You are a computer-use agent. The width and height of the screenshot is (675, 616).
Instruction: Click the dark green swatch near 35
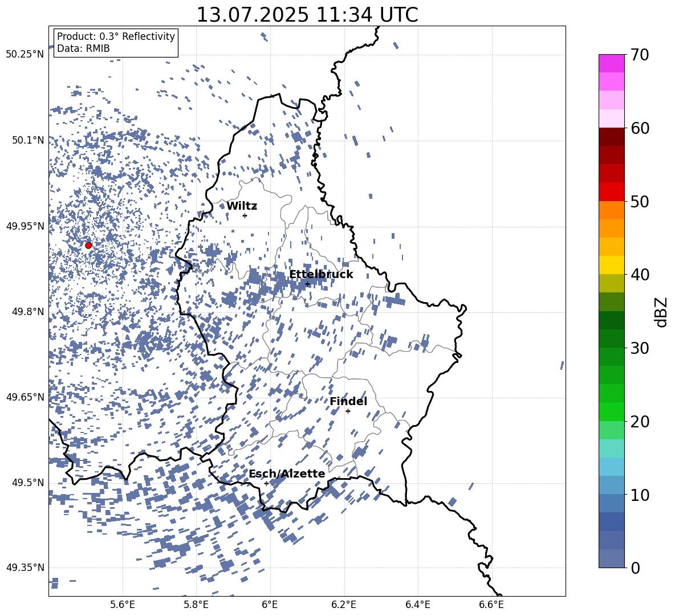pyautogui.click(x=611, y=320)
